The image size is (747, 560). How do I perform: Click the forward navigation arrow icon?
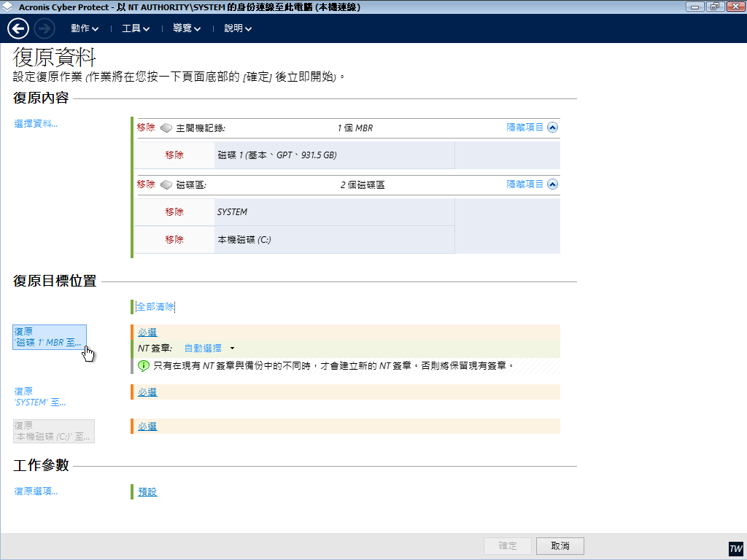(x=44, y=28)
